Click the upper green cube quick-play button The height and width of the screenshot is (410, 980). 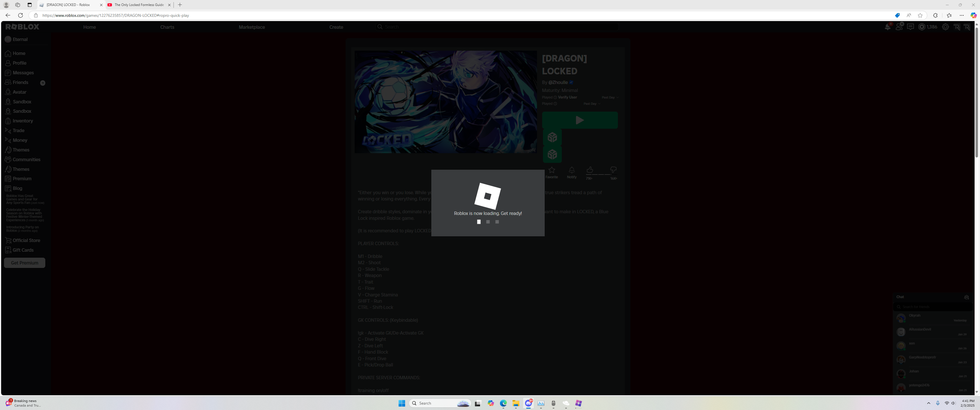point(552,137)
